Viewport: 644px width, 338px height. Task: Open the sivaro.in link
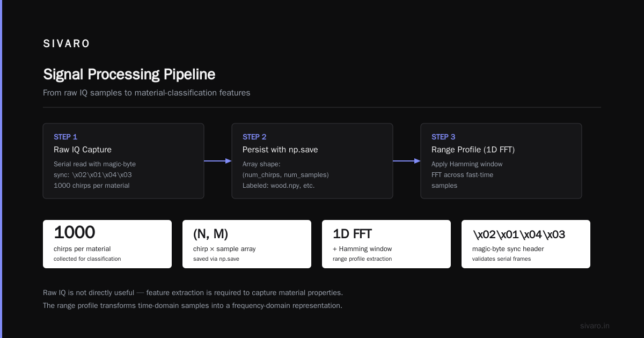click(x=595, y=326)
